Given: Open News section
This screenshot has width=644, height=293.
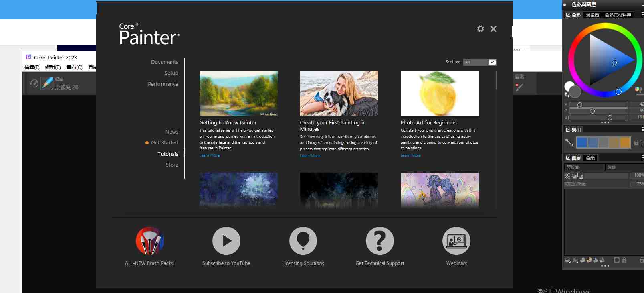Looking at the screenshot, I should click(x=172, y=132).
